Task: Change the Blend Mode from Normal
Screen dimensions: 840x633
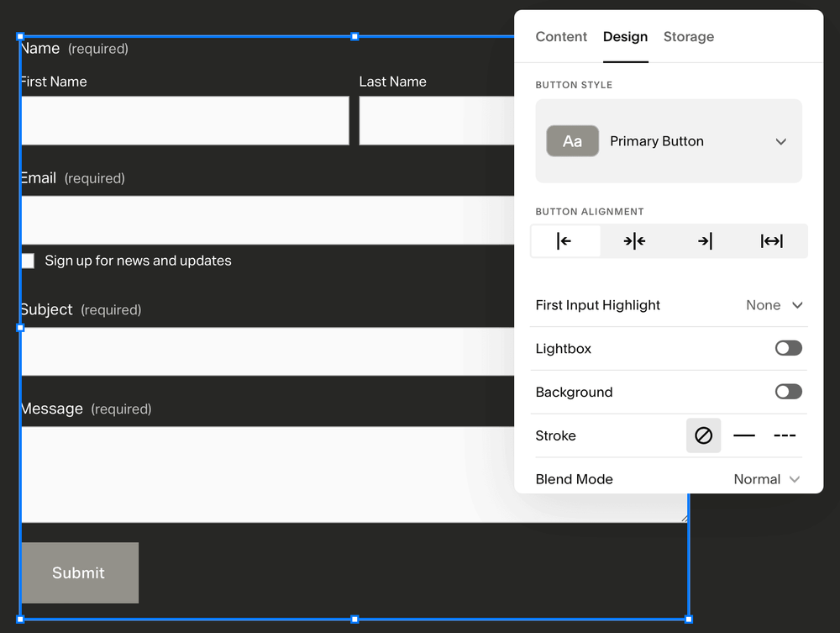Action: pyautogui.click(x=766, y=479)
